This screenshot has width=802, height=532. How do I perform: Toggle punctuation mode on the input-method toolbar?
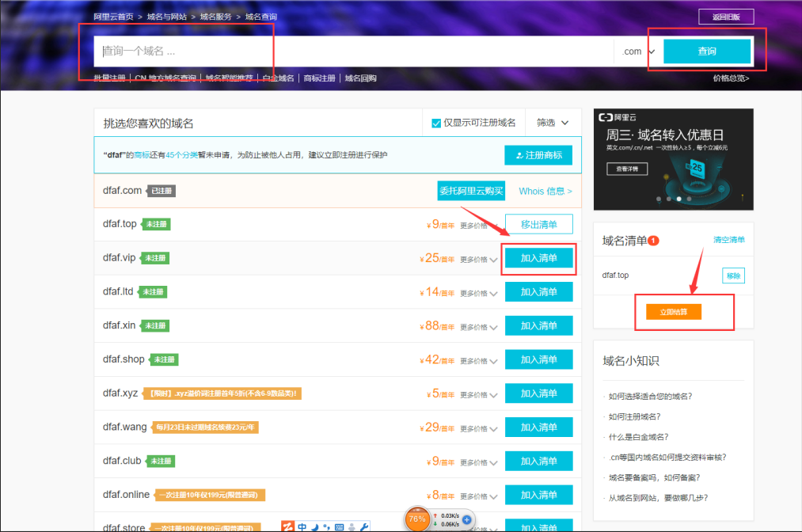pyautogui.click(x=326, y=527)
